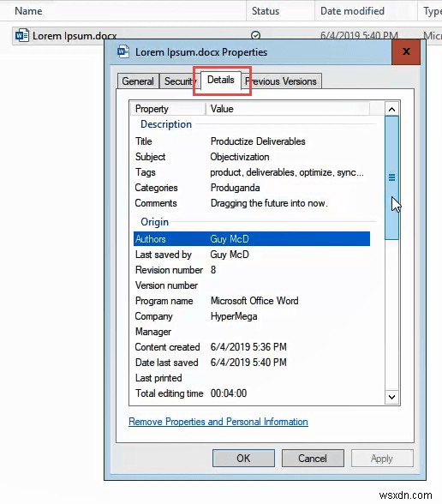Image resolution: width=442 pixels, height=504 pixels.
Task: Click the Tags value 'product, deliverables, optimize'
Action: pos(287,172)
